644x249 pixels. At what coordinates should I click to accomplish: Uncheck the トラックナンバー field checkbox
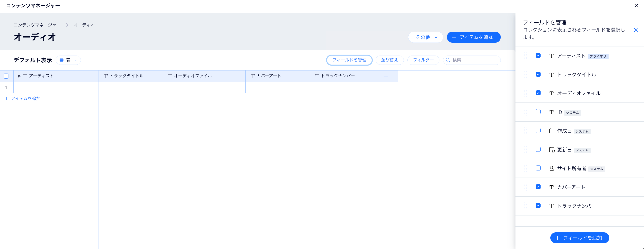click(538, 206)
